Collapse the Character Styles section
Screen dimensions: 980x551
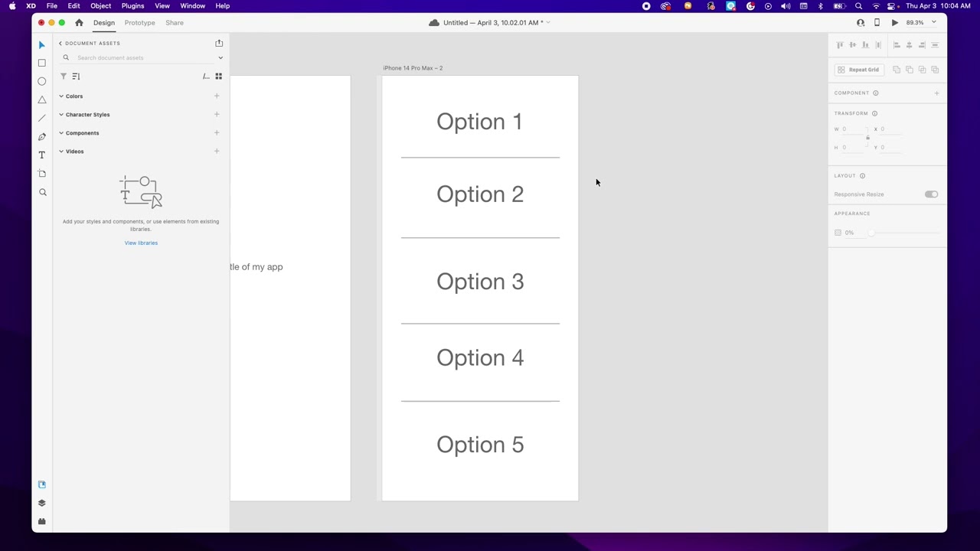tap(61, 115)
